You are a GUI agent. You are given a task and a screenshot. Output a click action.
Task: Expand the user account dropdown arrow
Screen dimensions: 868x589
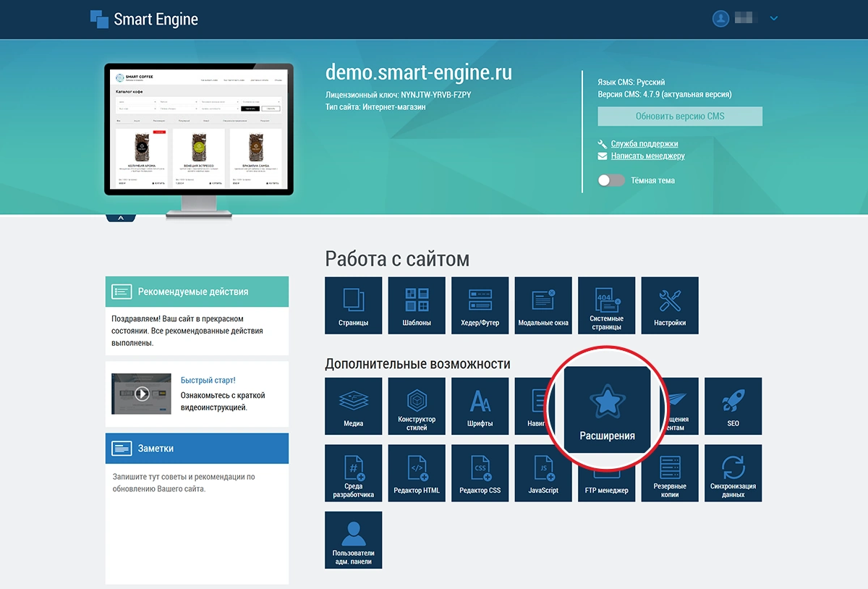774,19
